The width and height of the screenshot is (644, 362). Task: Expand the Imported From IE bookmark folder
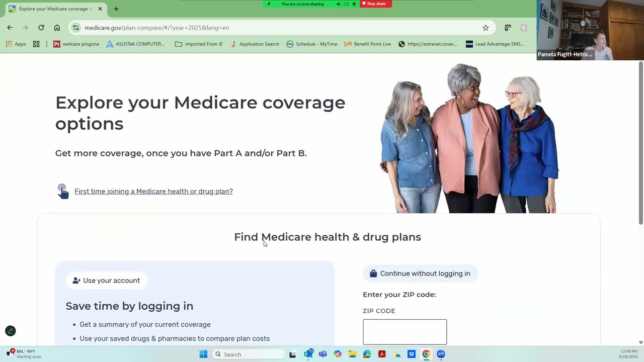[x=199, y=44]
